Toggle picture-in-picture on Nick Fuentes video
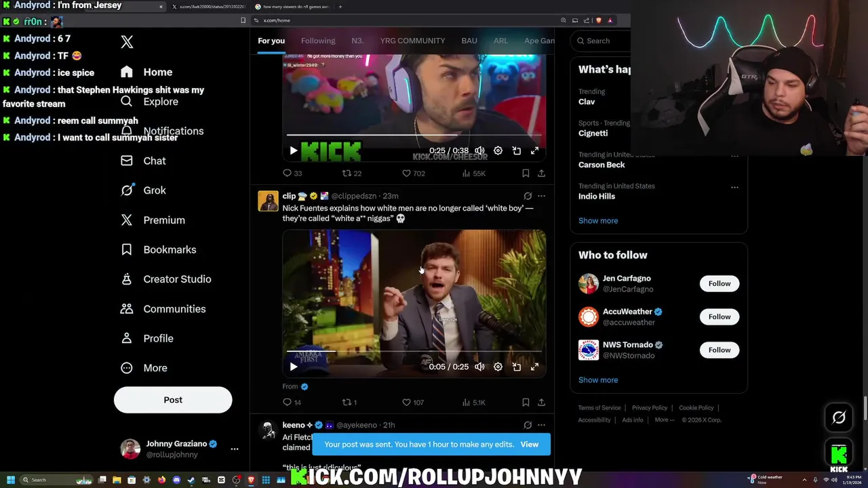Screen dimensions: 868x488 516,367
